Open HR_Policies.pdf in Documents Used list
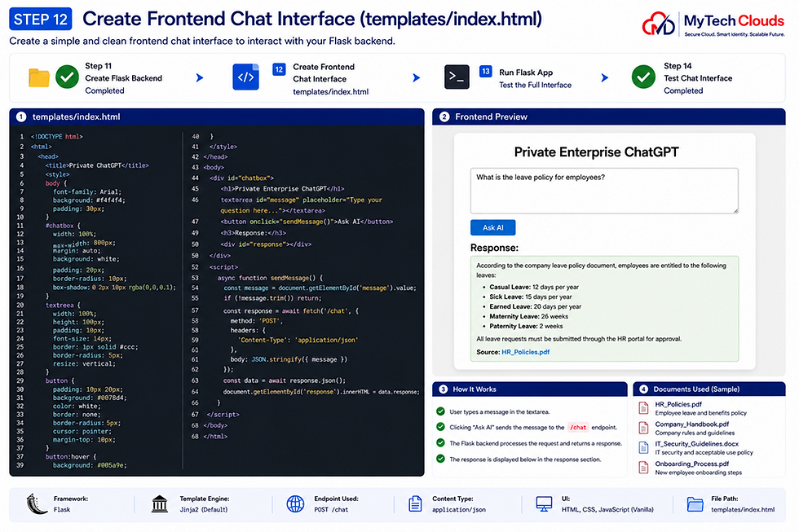The height and width of the screenshot is (532, 799). tap(678, 404)
